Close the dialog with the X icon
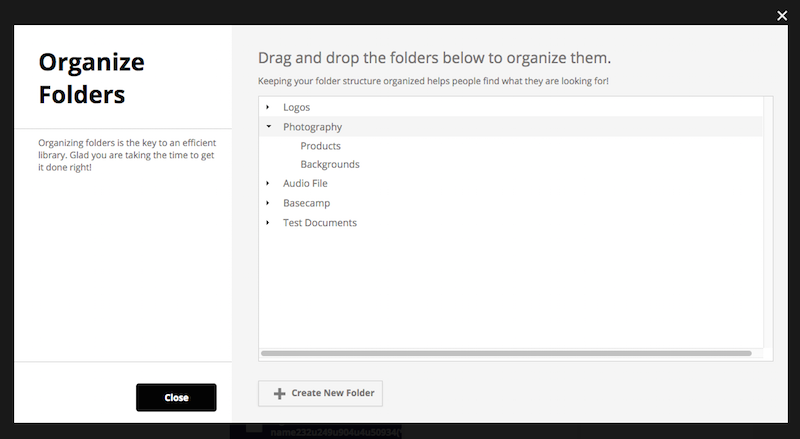 pyautogui.click(x=782, y=16)
